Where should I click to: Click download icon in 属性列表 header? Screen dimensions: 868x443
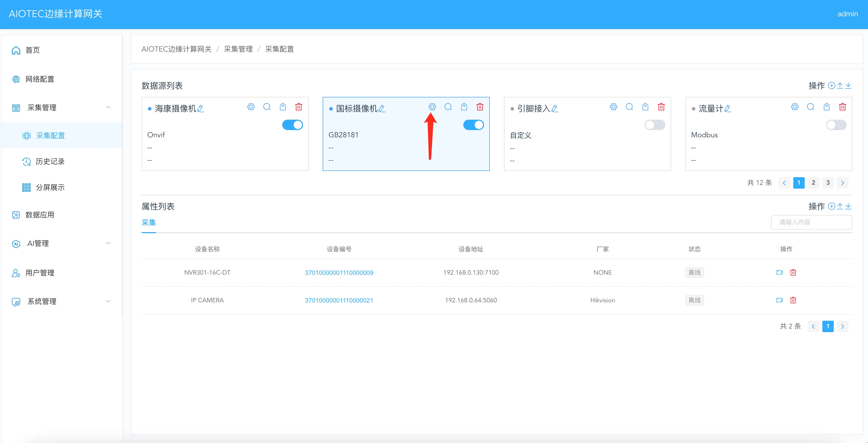848,206
